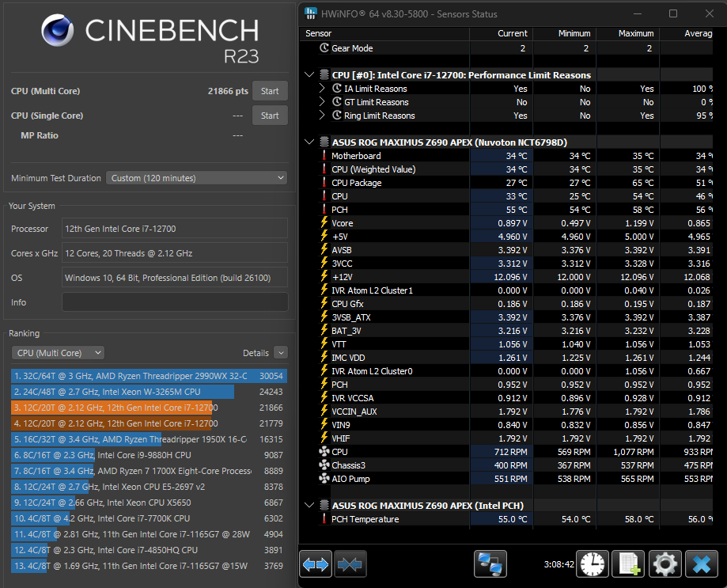This screenshot has height=588, width=727.
Task: Click HWiNFO log file add icon
Action: click(628, 564)
